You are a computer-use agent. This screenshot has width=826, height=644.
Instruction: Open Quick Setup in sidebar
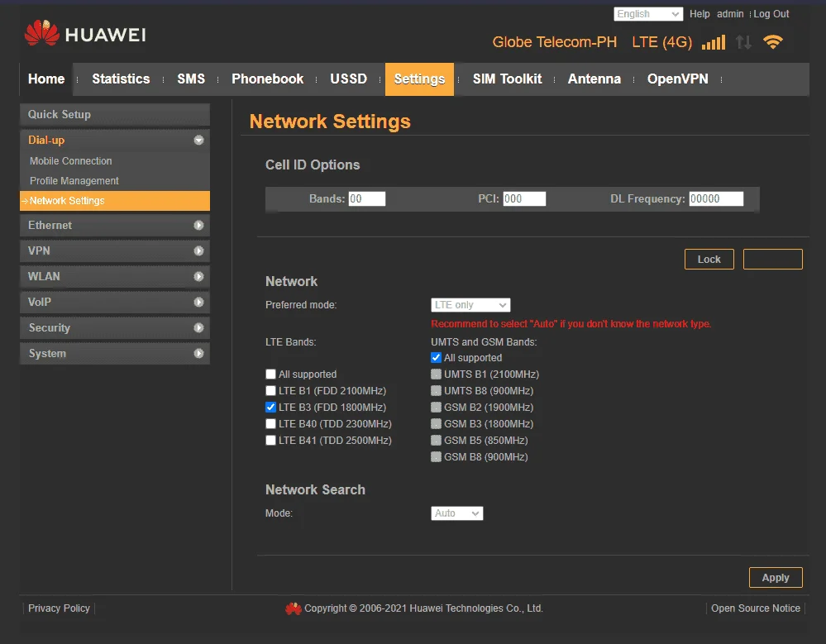pyautogui.click(x=115, y=115)
